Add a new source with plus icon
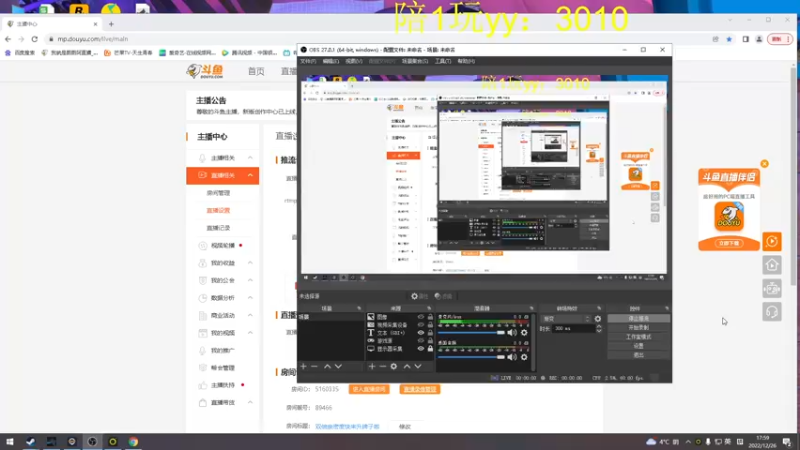This screenshot has width=800, height=450. point(372,366)
